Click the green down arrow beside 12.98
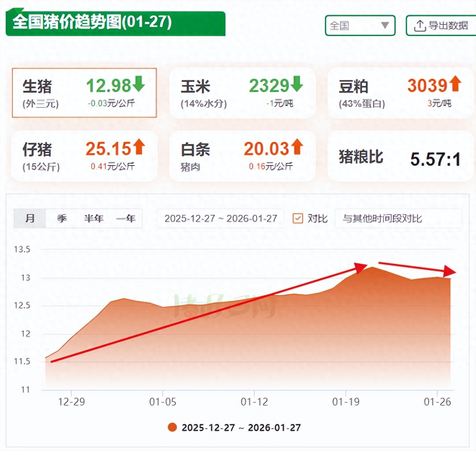 tap(139, 84)
